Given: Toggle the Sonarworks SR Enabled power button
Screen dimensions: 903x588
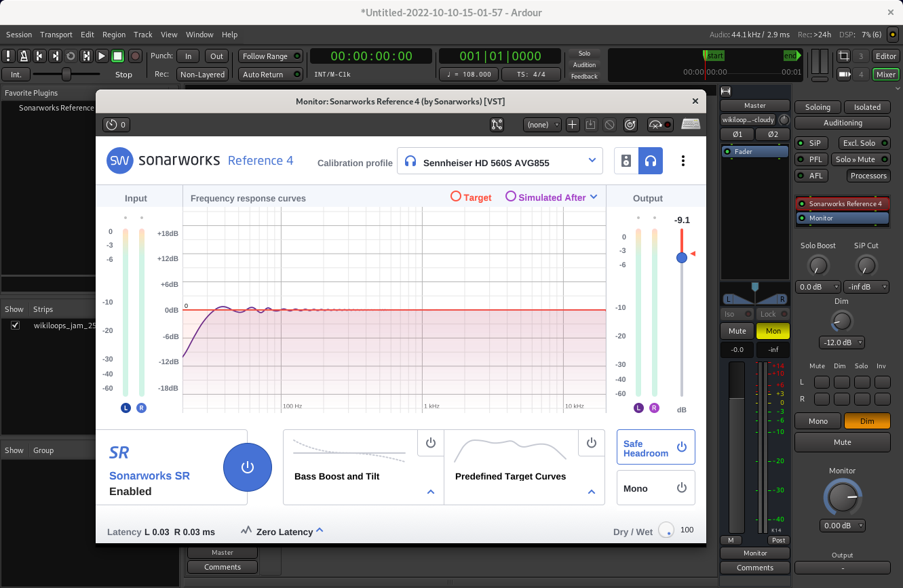Looking at the screenshot, I should [x=248, y=467].
